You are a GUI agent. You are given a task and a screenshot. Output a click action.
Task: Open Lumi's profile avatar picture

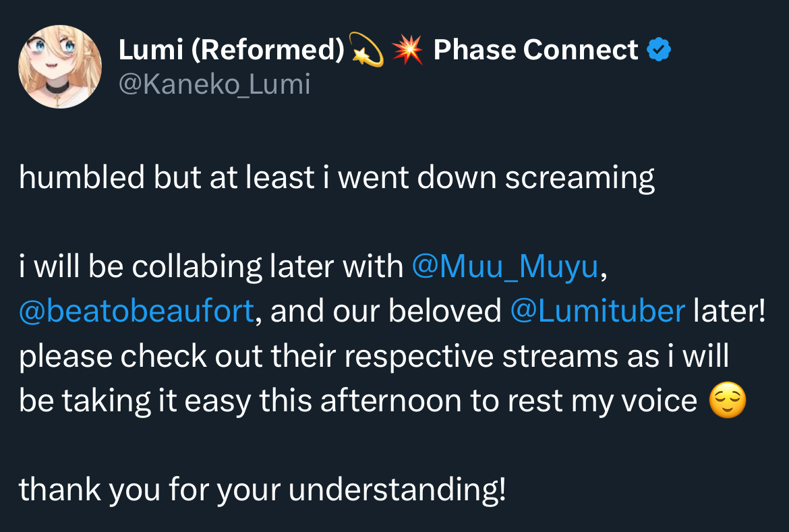pos(60,67)
